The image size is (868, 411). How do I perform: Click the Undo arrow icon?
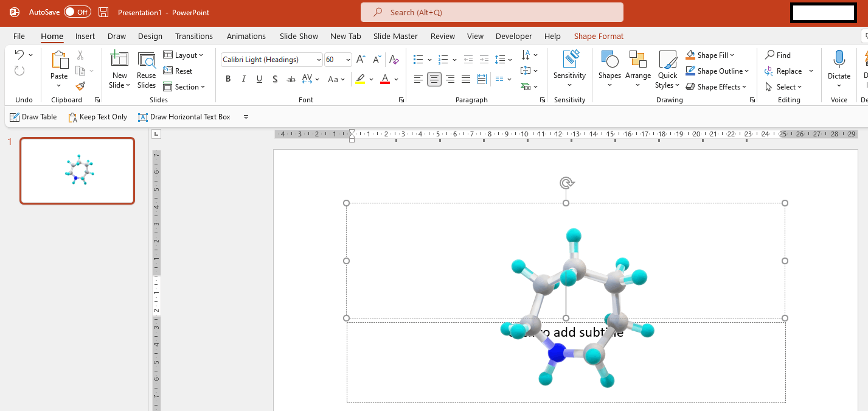pos(19,55)
